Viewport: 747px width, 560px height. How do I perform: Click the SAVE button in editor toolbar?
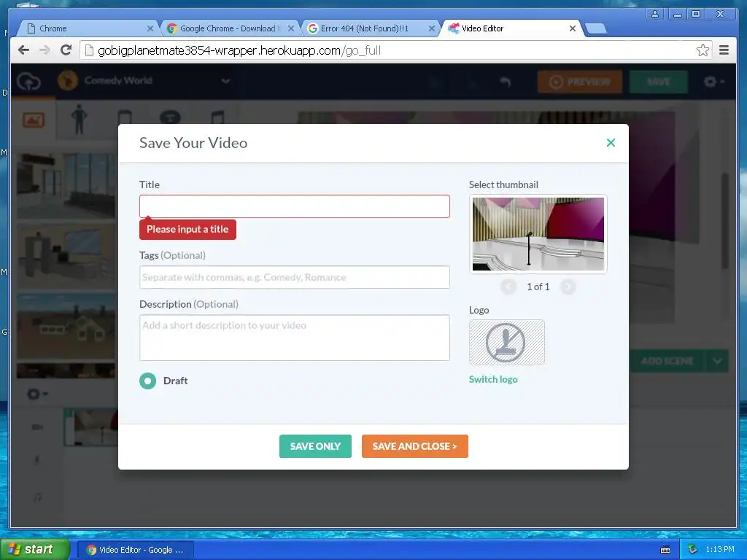click(x=659, y=82)
